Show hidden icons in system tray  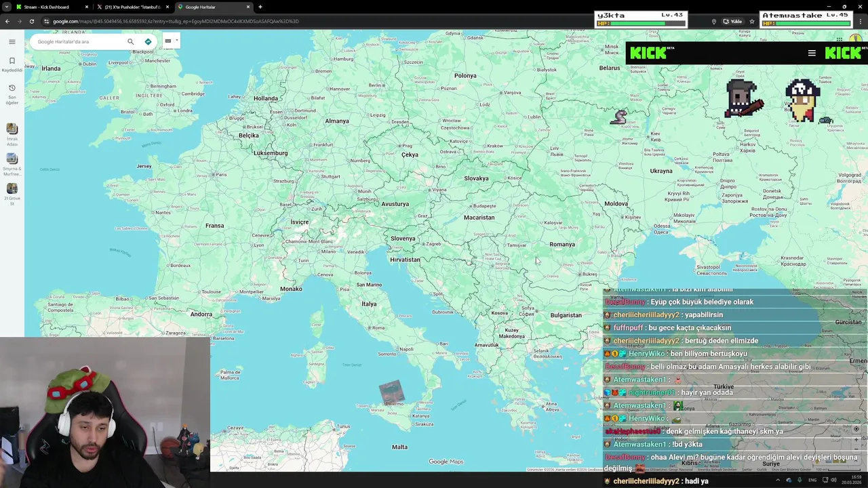tap(778, 480)
